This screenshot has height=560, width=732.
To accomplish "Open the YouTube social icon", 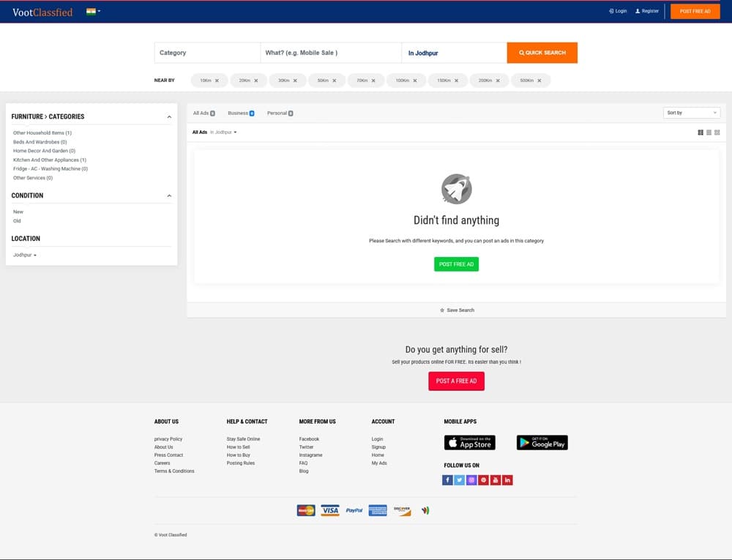I will [x=496, y=480].
